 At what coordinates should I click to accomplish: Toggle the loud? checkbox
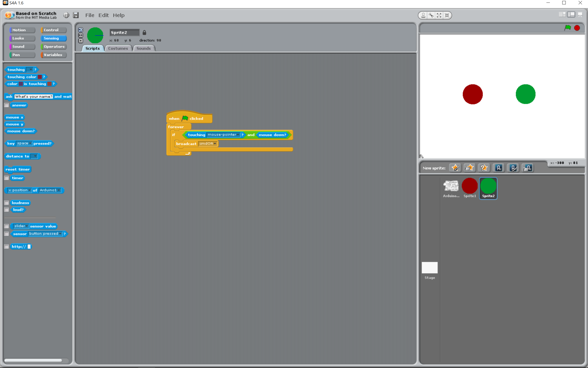point(7,210)
